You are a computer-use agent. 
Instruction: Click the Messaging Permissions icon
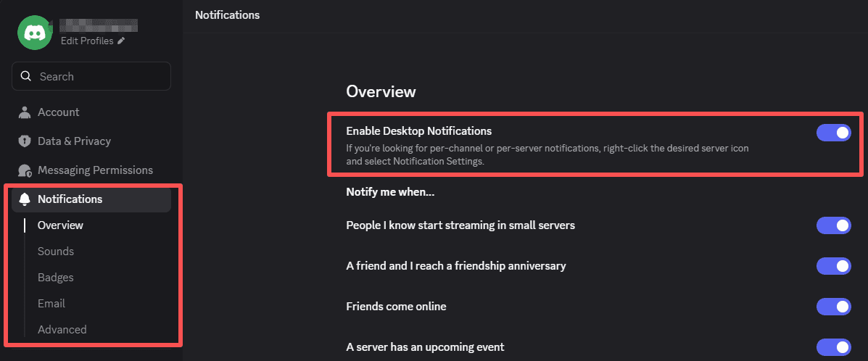point(25,170)
